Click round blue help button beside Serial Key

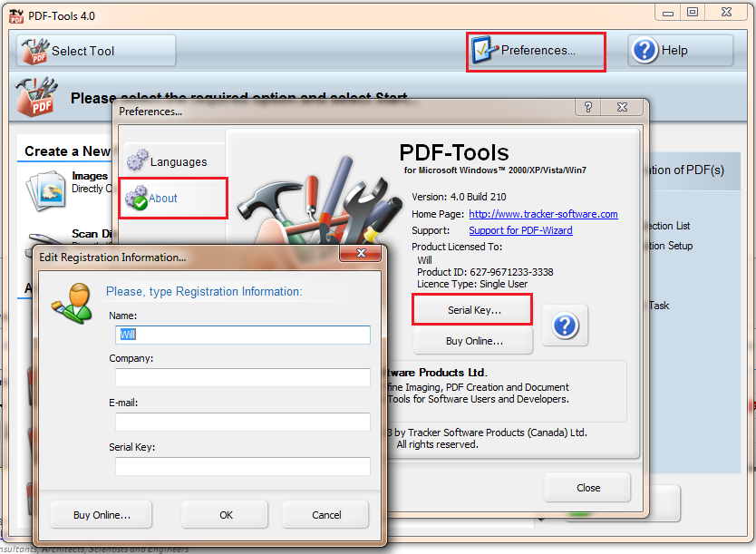point(565,326)
